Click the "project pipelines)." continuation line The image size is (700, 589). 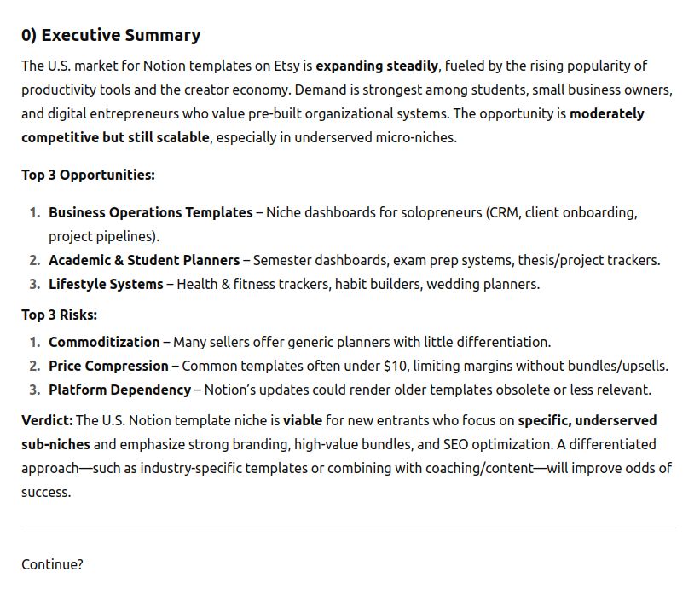pyautogui.click(x=103, y=236)
